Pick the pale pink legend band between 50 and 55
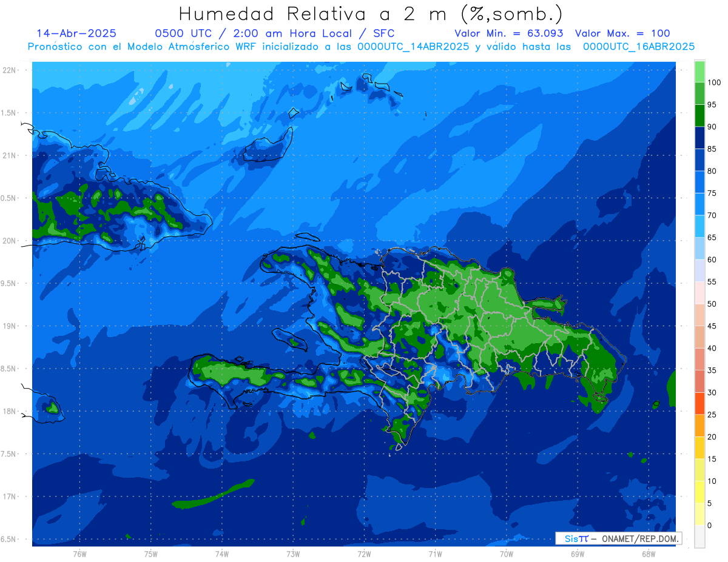Viewport: 728px width, 562px height. [699, 293]
